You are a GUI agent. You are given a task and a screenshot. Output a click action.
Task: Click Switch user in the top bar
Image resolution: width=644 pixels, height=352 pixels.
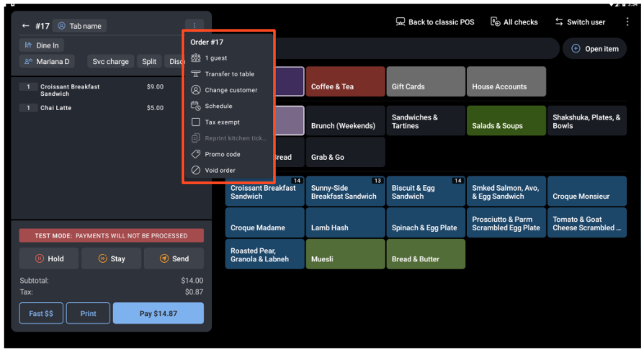point(580,22)
